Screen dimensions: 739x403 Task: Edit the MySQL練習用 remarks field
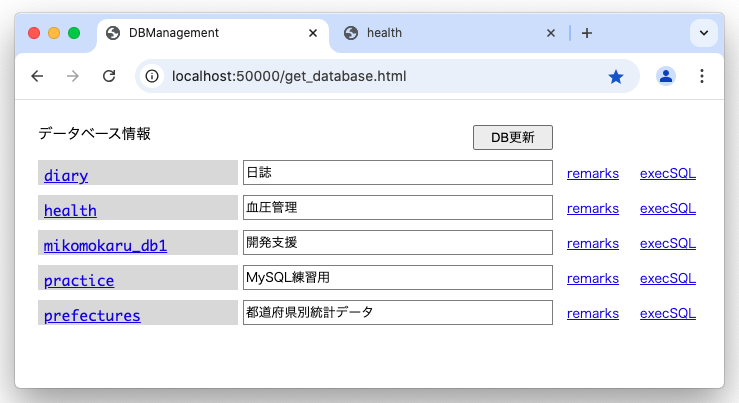pos(398,277)
